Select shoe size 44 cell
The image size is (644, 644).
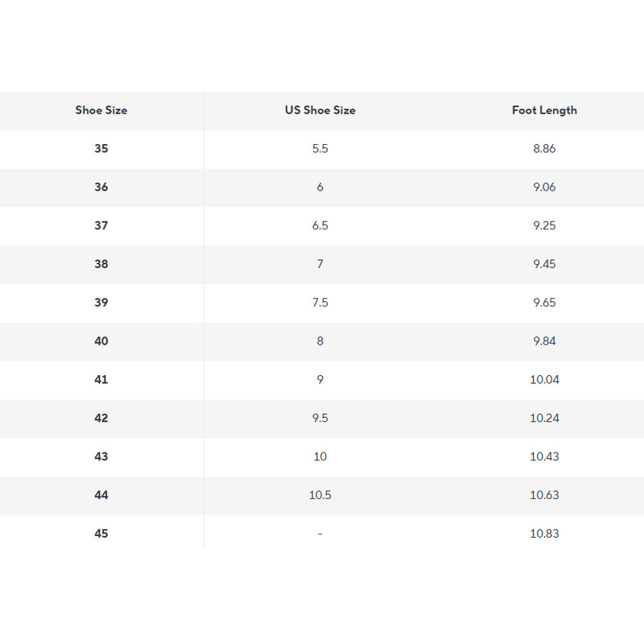101,495
